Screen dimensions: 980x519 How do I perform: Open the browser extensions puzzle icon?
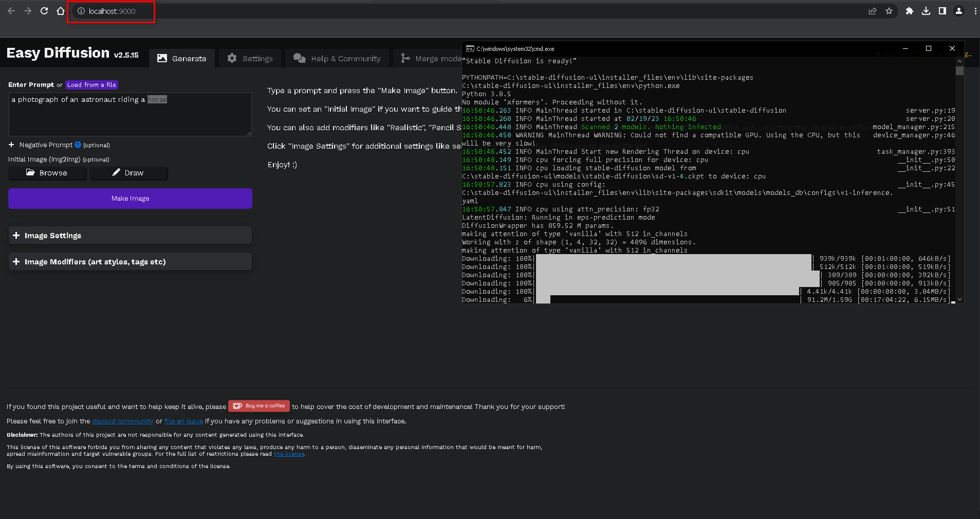(x=910, y=11)
